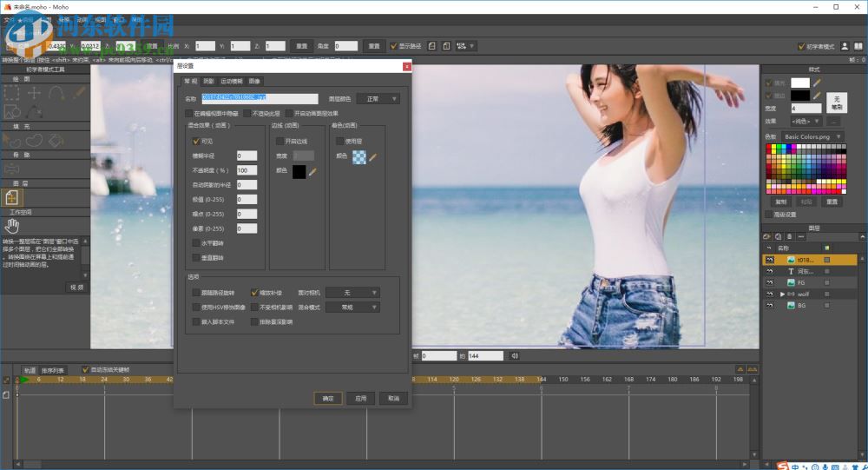Screen dimensions: 868x470
Task: Toggle visibility of the BG layer
Action: pyautogui.click(x=769, y=306)
